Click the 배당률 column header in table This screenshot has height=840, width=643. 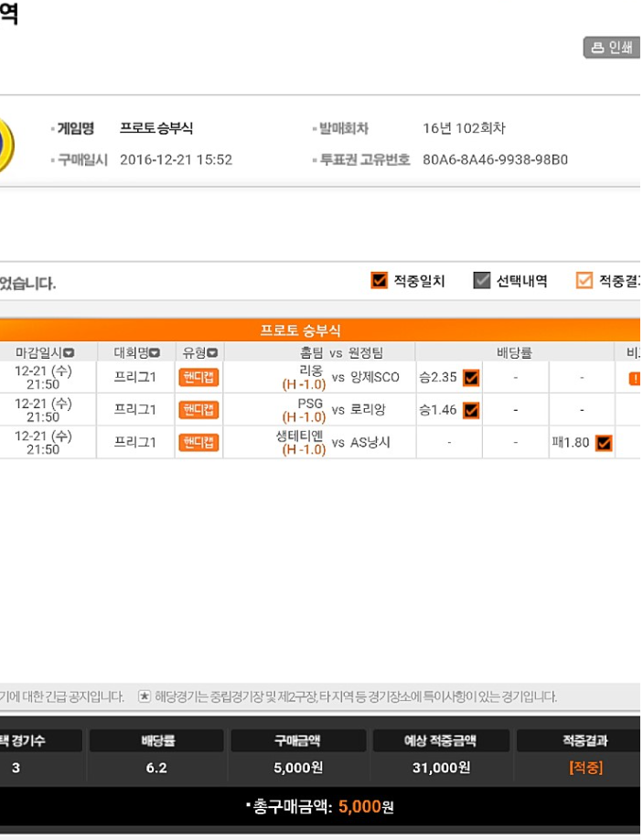coord(514,352)
